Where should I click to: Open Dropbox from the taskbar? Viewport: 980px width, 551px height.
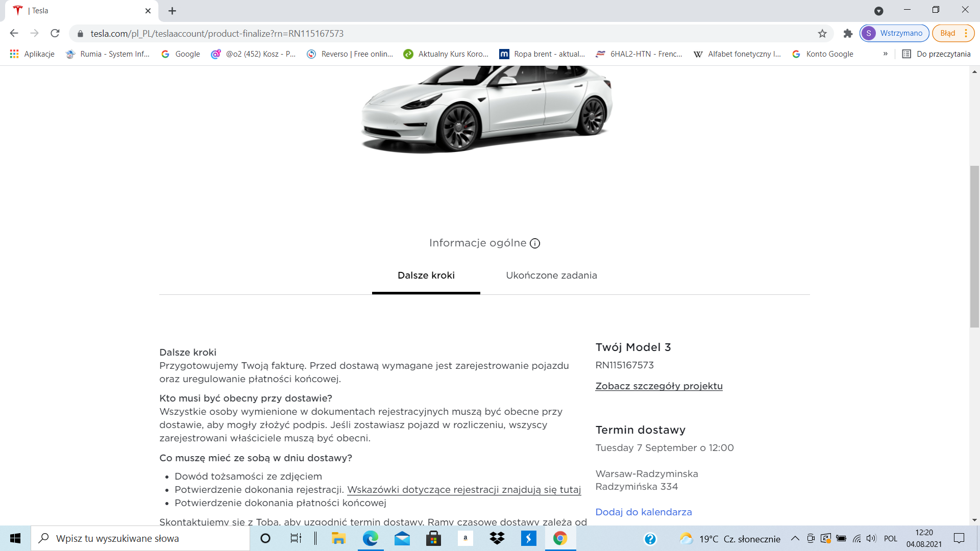pos(497,538)
